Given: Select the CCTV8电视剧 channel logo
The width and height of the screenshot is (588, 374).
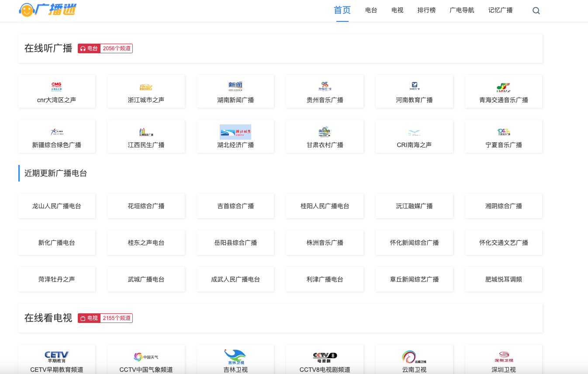Looking at the screenshot, I should click(x=325, y=357).
